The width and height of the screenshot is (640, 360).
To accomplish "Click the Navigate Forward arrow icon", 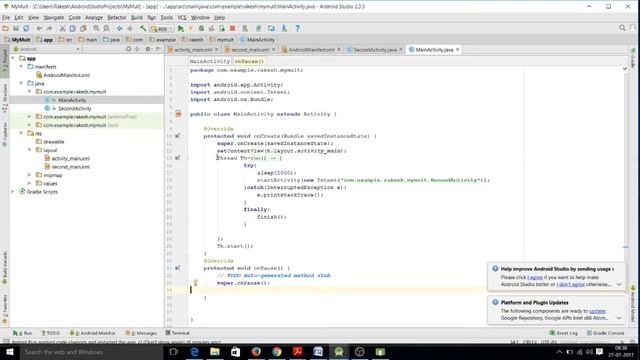I will 130,28.
